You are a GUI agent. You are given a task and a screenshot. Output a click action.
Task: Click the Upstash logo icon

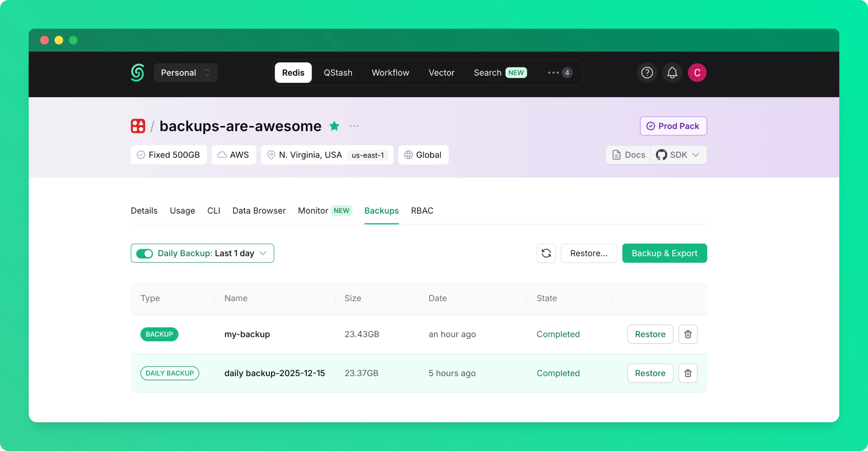click(138, 73)
